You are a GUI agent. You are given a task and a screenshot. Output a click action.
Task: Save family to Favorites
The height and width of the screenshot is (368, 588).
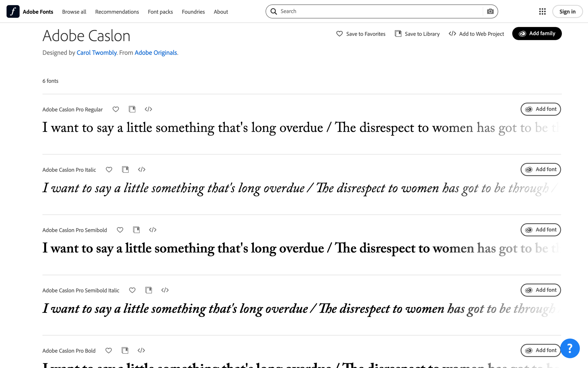pyautogui.click(x=361, y=34)
